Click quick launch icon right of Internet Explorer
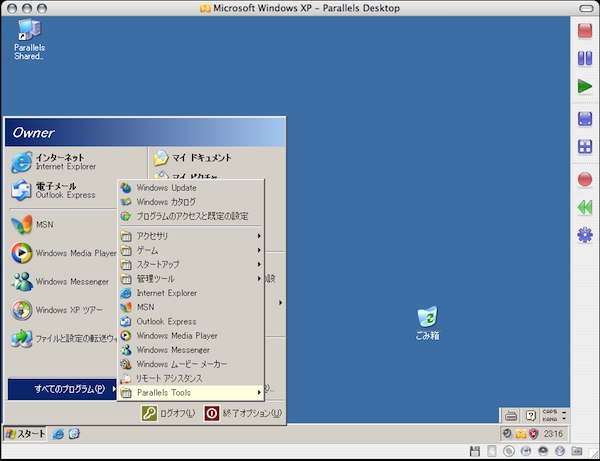The image size is (600, 461). 74,434
